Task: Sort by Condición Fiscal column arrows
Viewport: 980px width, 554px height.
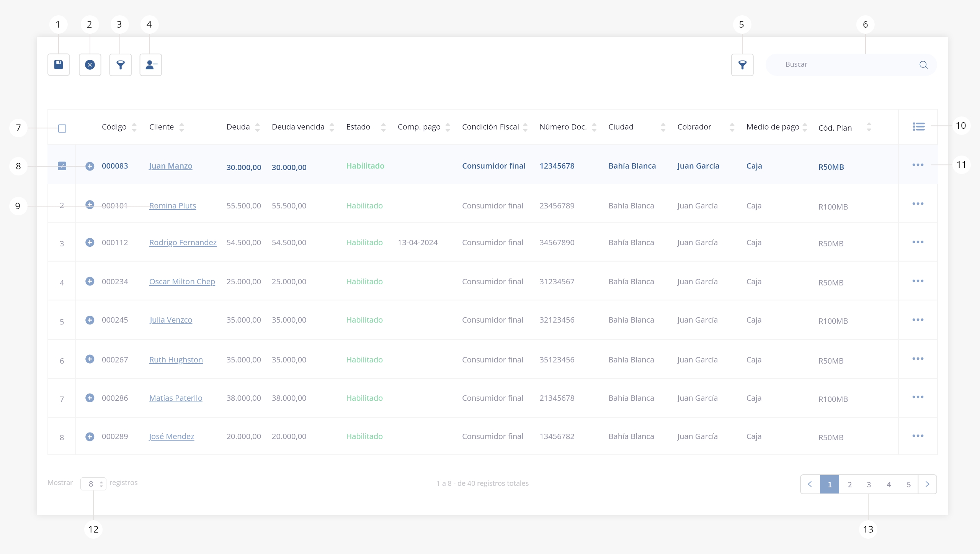Action: 525,127
